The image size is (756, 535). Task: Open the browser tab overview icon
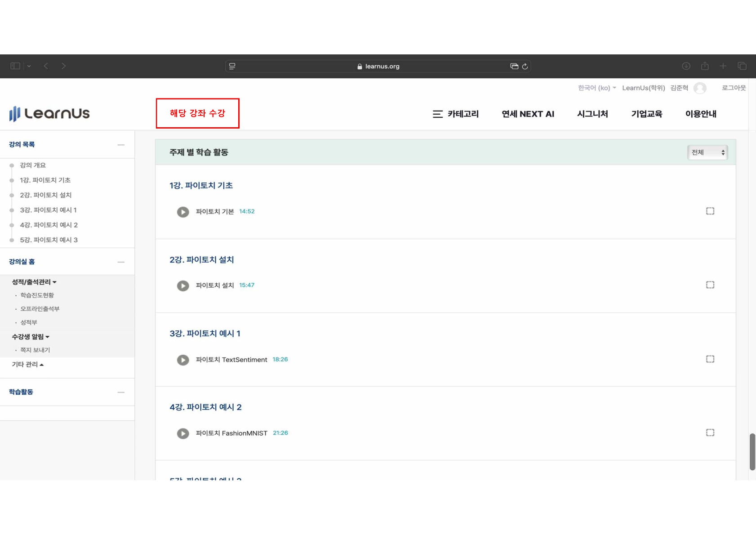[742, 66]
